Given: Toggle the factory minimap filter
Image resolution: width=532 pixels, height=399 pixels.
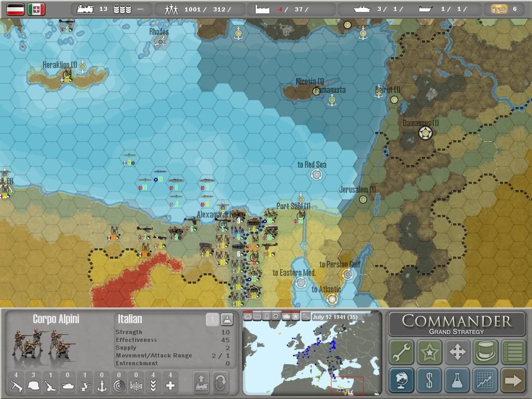Looking at the screenshot, I should tap(258, 316).
